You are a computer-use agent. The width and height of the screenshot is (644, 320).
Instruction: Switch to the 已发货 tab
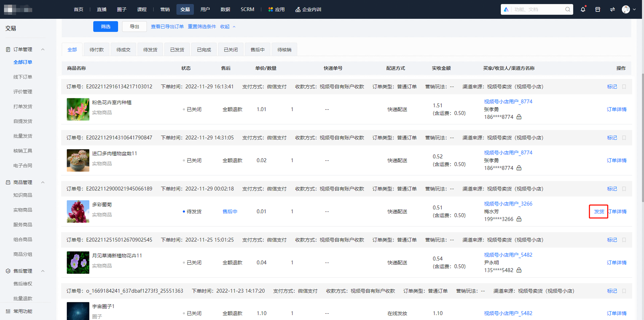coord(177,50)
